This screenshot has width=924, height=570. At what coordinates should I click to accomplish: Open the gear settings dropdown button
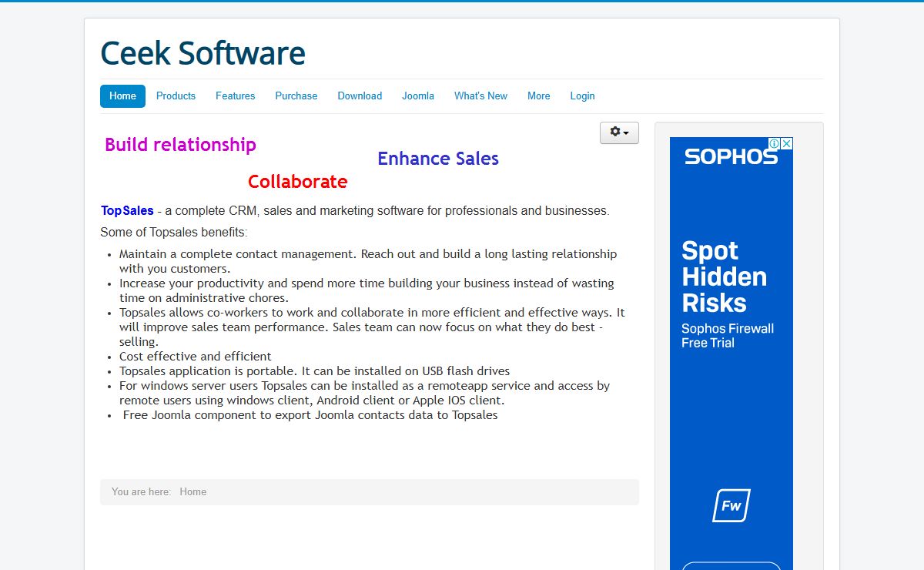click(x=619, y=132)
